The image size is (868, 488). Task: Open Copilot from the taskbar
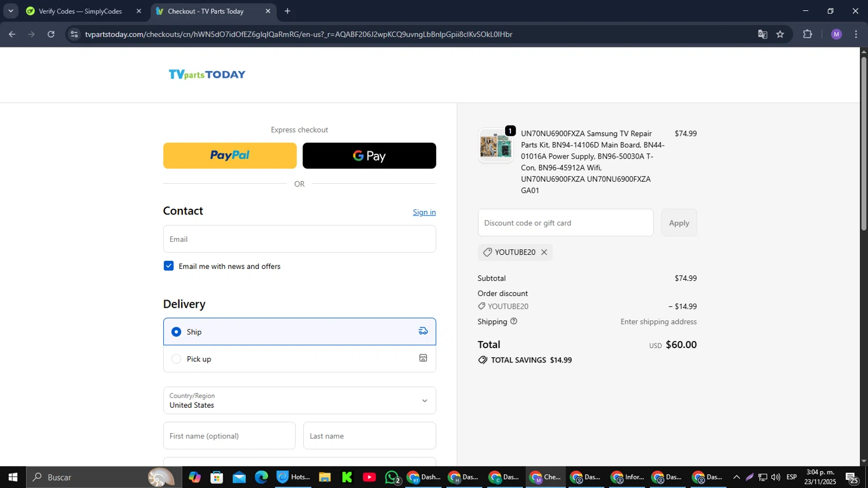[x=194, y=477]
